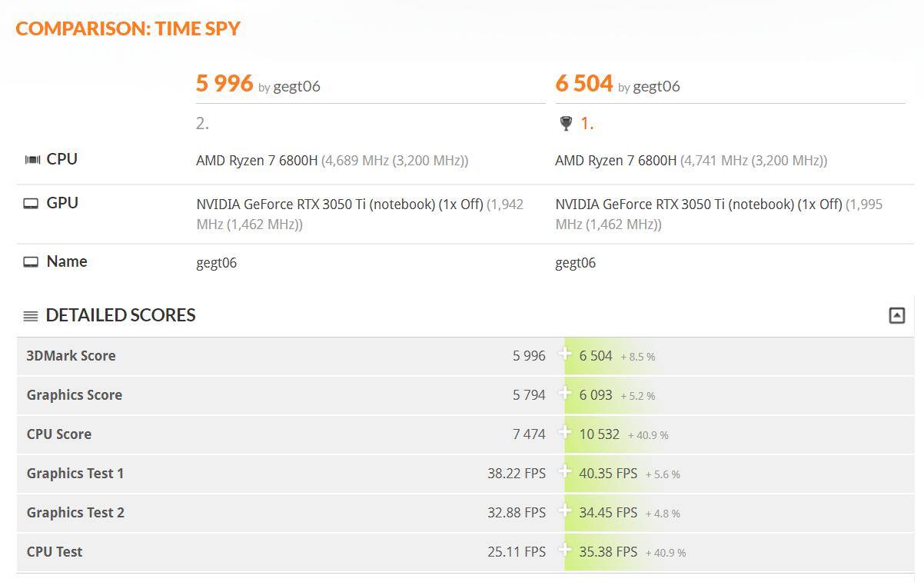The width and height of the screenshot is (924, 582).
Task: Select the Comparison: Time Spy title
Action: 128,28
